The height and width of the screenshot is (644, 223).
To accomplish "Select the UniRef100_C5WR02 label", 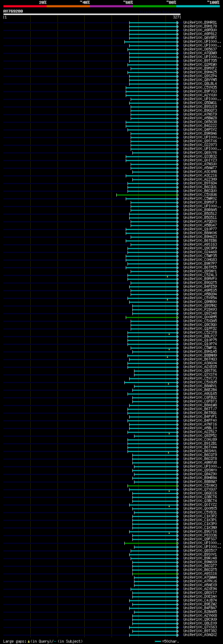I will [200, 199].
